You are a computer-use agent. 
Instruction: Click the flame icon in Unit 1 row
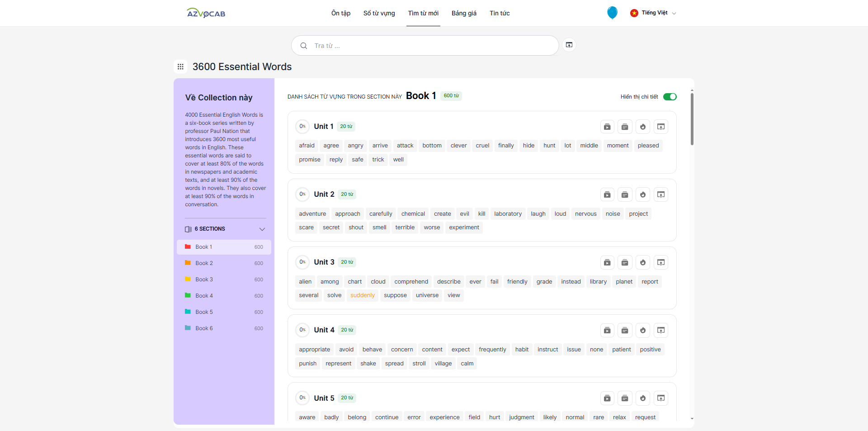pos(642,127)
